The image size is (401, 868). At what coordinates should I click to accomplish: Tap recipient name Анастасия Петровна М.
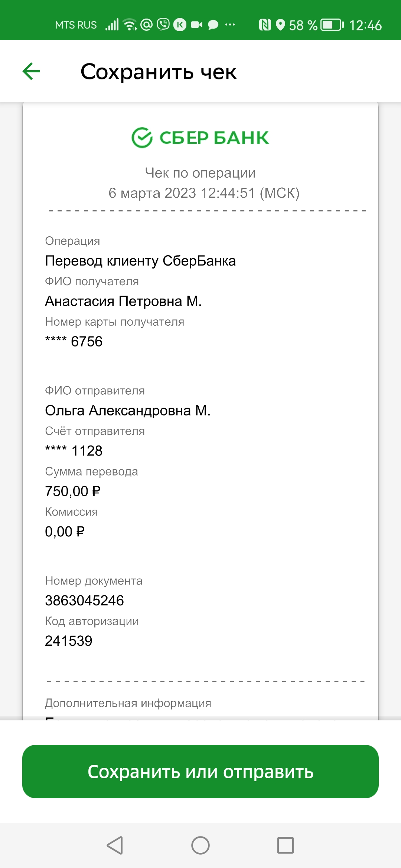click(123, 301)
